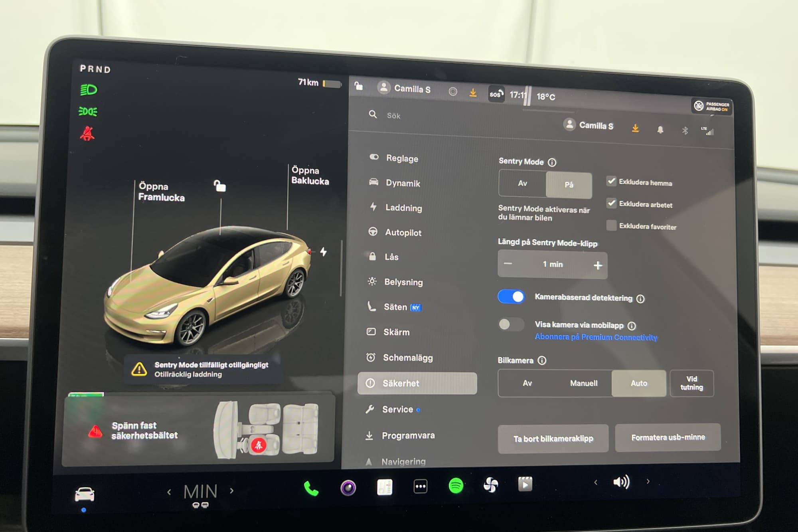Raise temperature with right chevron

click(232, 490)
